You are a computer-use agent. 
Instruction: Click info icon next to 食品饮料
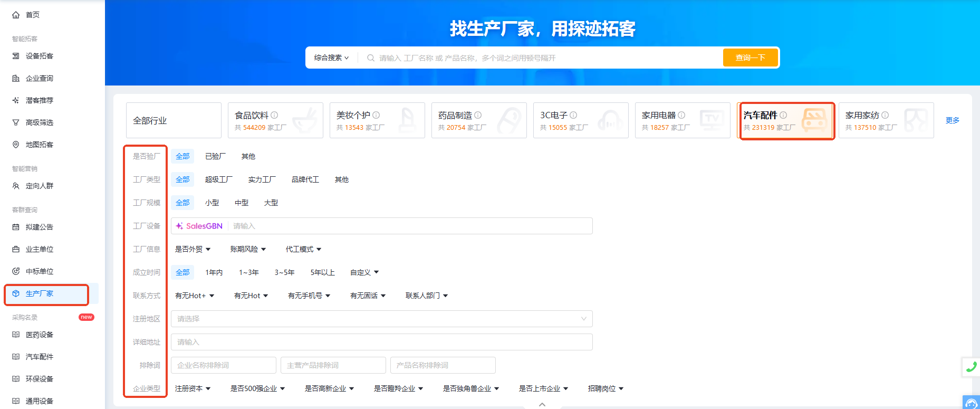274,115
